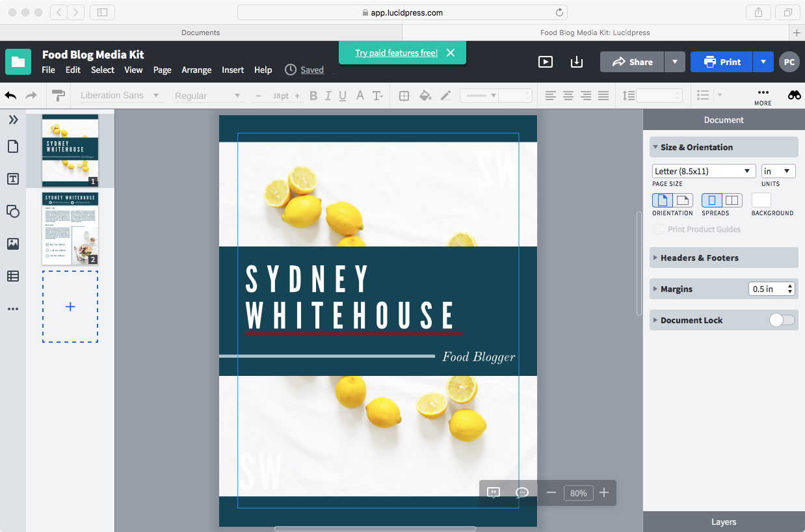Click the Print button
Image resolution: width=805 pixels, height=532 pixels.
pos(722,62)
